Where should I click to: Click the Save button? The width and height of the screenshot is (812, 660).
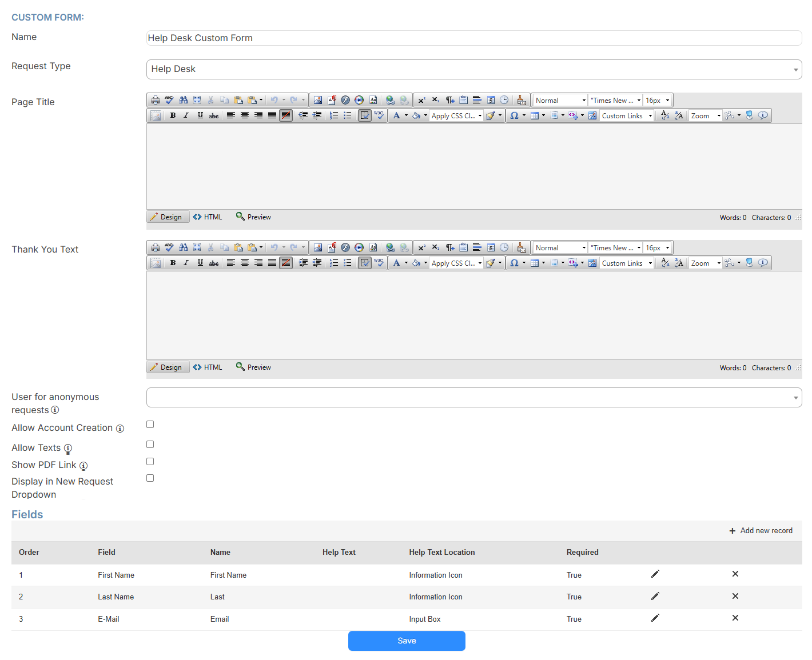point(406,641)
